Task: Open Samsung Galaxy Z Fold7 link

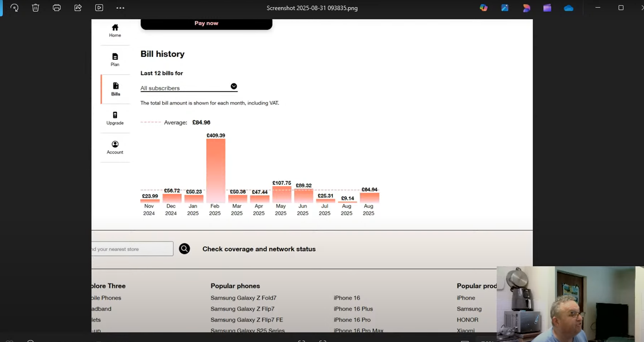Action: point(243,298)
